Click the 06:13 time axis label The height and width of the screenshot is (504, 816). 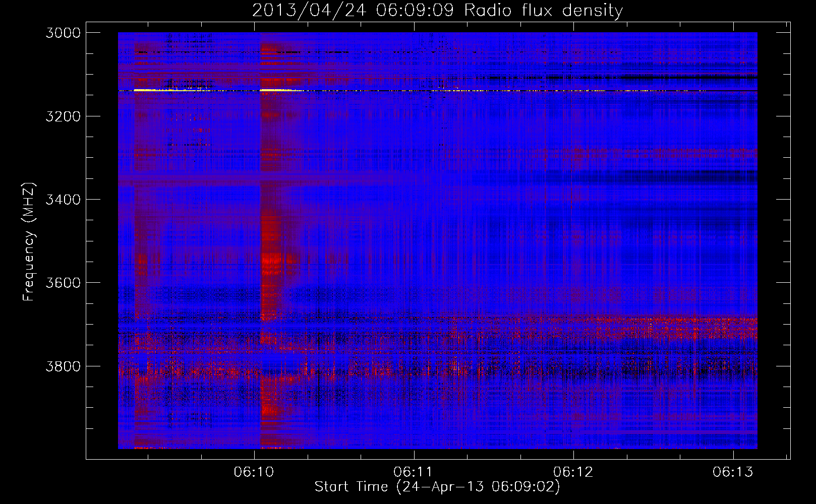point(733,472)
